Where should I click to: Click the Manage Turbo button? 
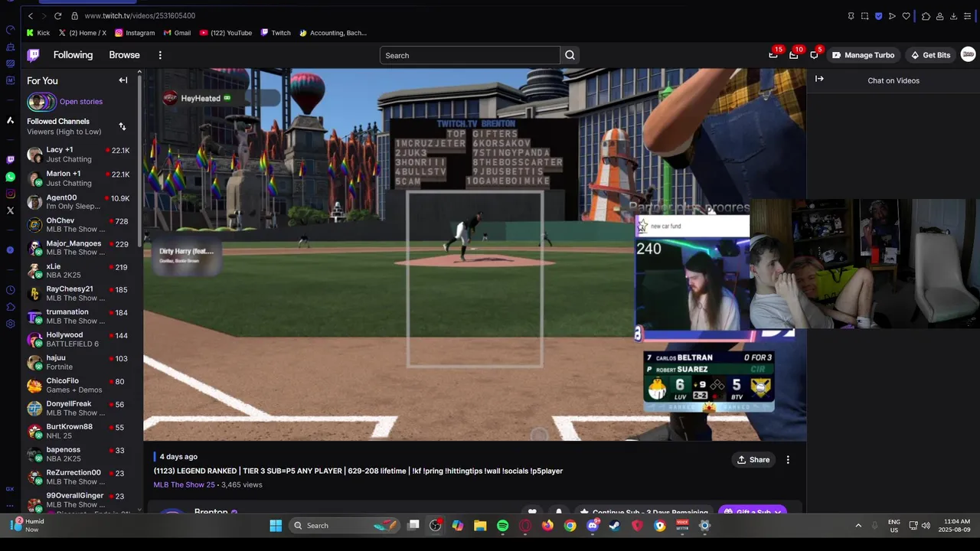[863, 55]
